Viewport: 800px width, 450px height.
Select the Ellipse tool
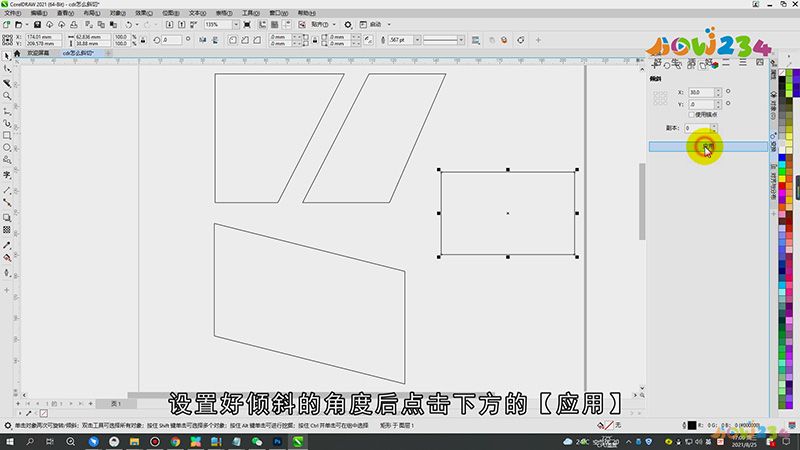[7, 148]
